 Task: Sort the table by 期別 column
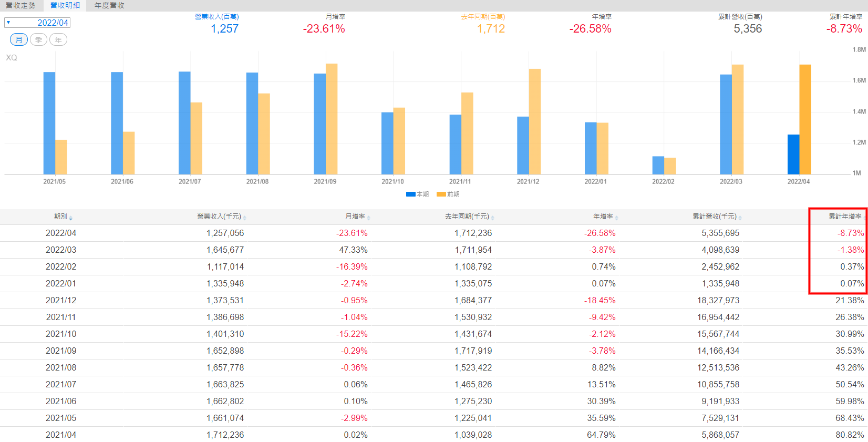[63, 217]
